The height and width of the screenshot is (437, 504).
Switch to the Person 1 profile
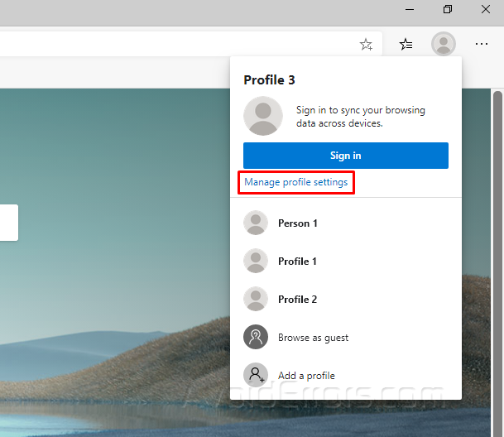(x=297, y=223)
